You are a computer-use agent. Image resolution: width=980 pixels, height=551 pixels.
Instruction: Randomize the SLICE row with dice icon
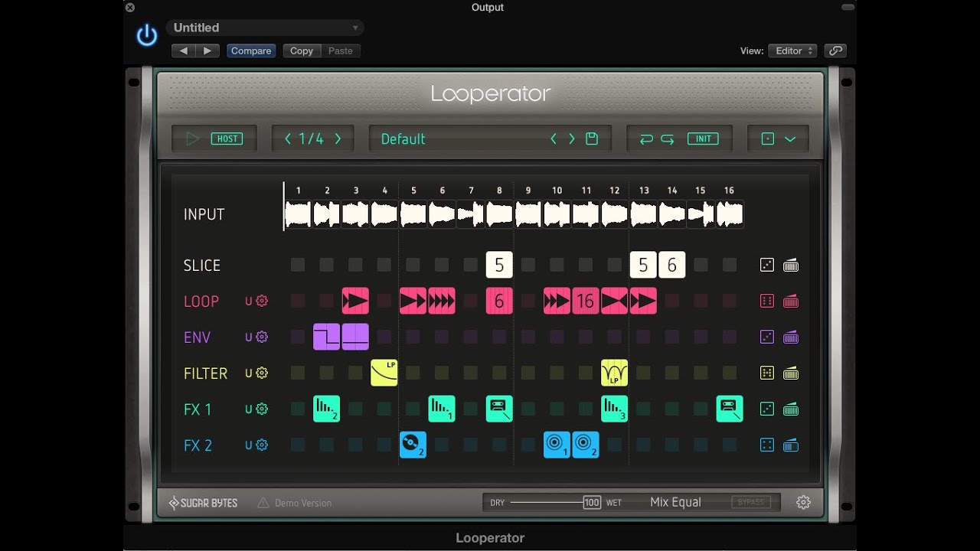pyautogui.click(x=767, y=265)
